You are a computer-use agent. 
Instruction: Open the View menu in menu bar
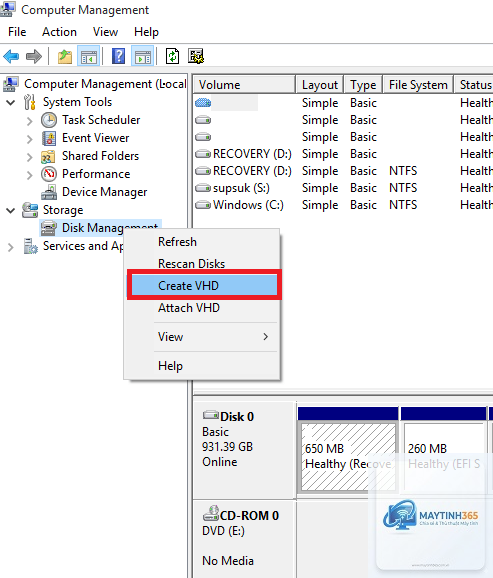click(x=105, y=32)
